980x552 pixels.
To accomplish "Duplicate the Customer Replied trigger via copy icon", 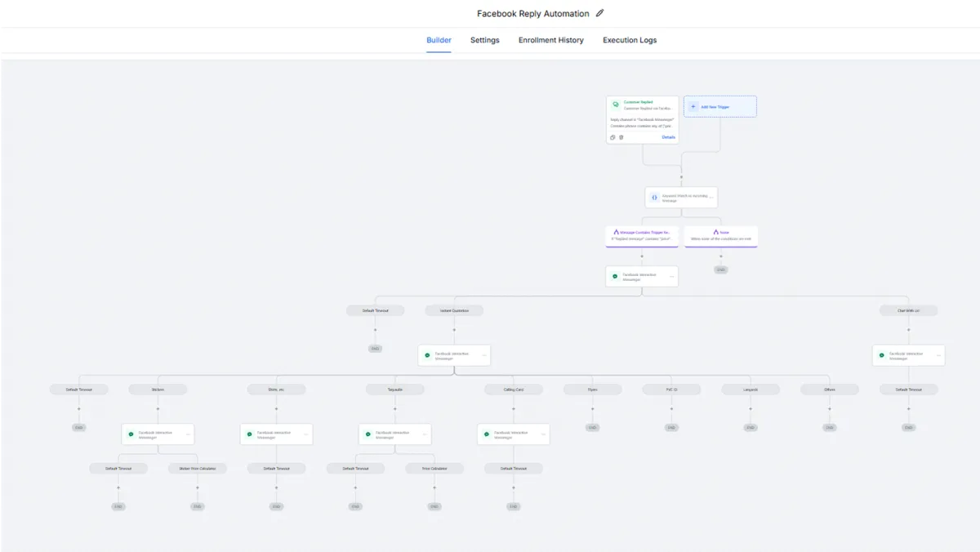I will (612, 137).
